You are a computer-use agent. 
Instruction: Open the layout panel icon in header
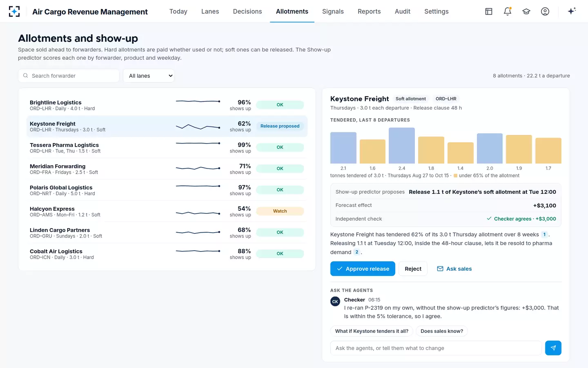(489, 11)
